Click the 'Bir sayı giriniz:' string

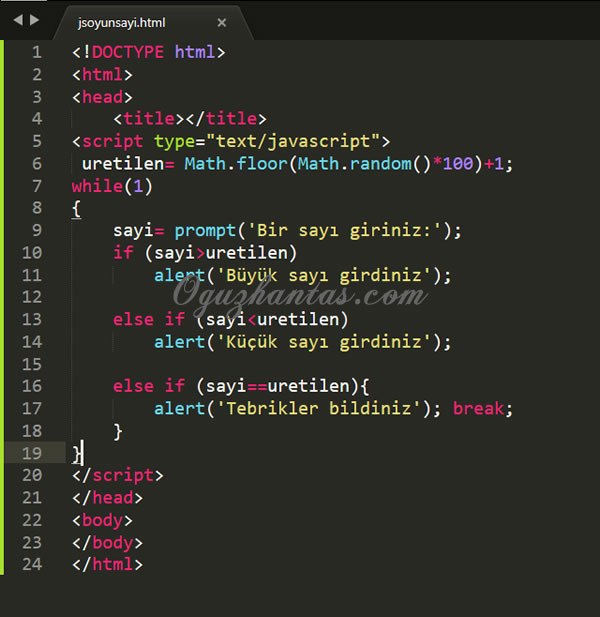point(345,231)
